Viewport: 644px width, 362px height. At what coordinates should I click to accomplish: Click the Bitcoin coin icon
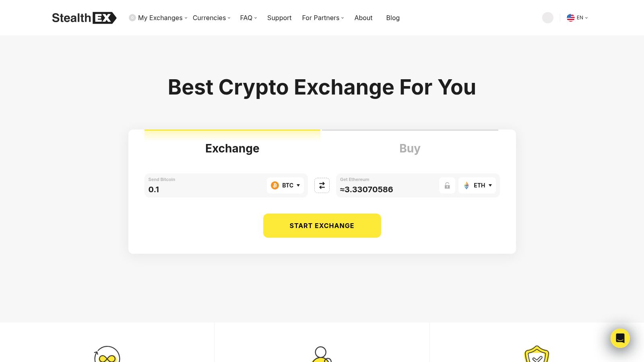[275, 185]
